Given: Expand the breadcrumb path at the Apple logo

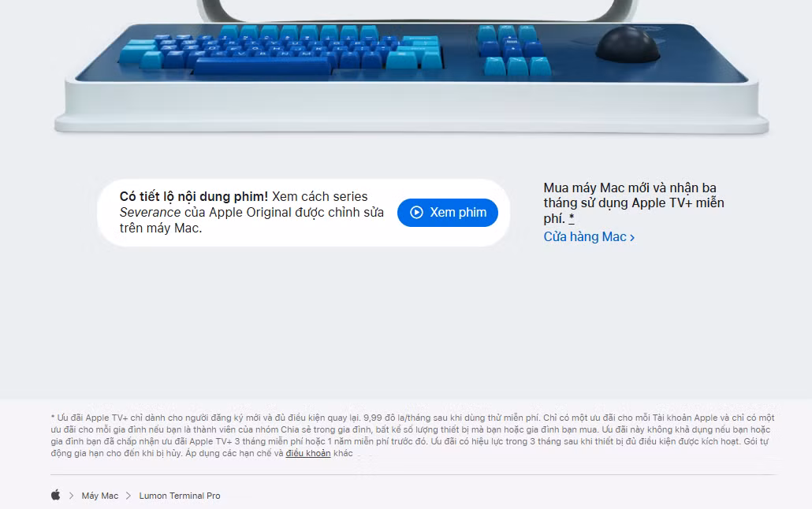Looking at the screenshot, I should click(55, 496).
